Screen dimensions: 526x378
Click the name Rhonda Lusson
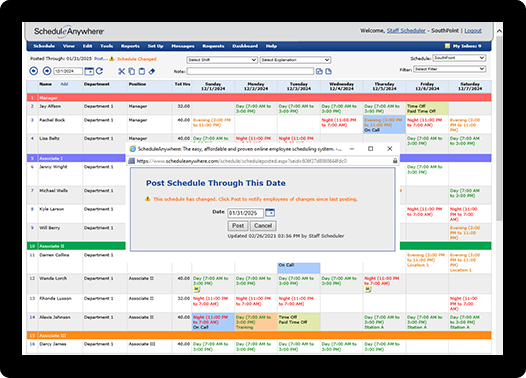[55, 298]
